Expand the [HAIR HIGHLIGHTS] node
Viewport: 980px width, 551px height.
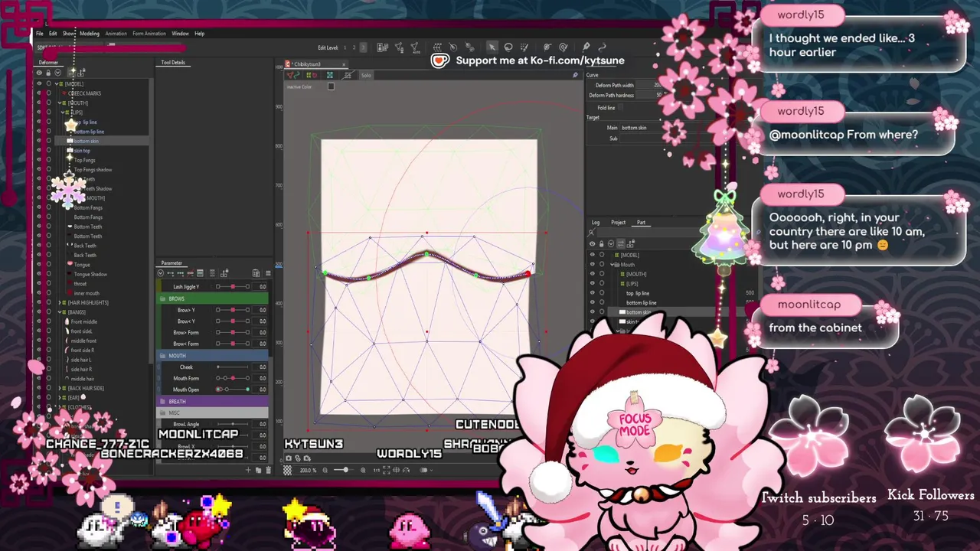click(x=60, y=302)
